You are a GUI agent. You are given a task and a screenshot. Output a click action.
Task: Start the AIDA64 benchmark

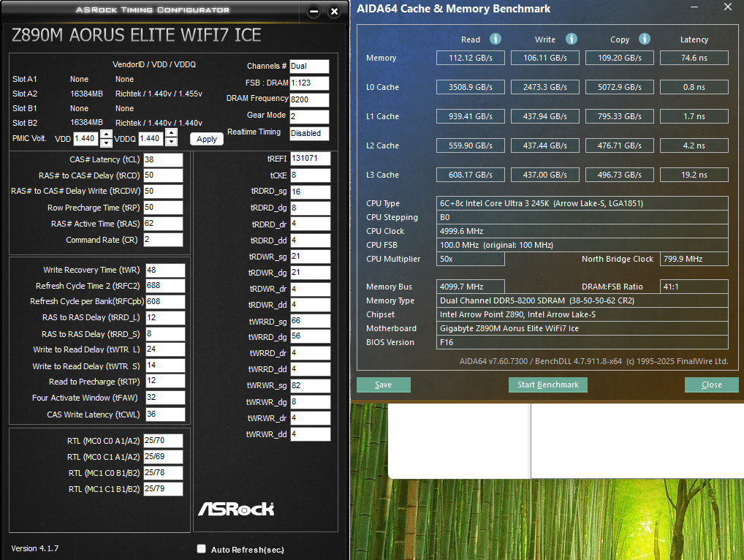[x=548, y=385]
